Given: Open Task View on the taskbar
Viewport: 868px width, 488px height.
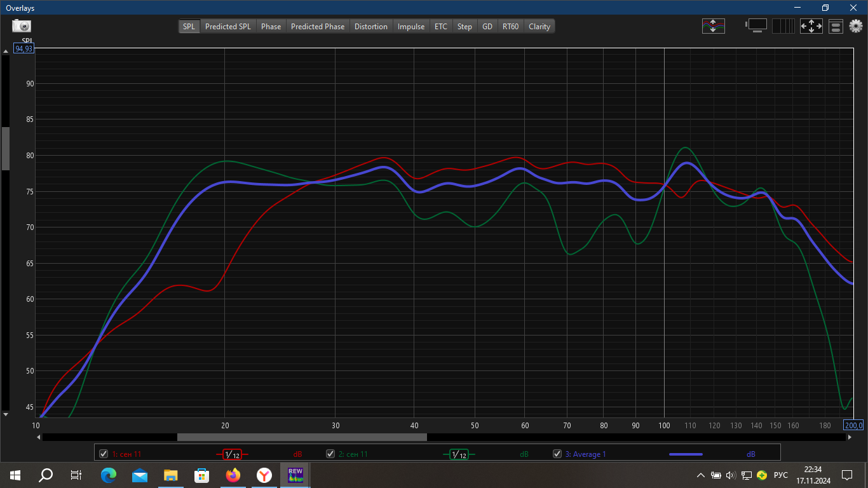Looking at the screenshot, I should tap(76, 475).
